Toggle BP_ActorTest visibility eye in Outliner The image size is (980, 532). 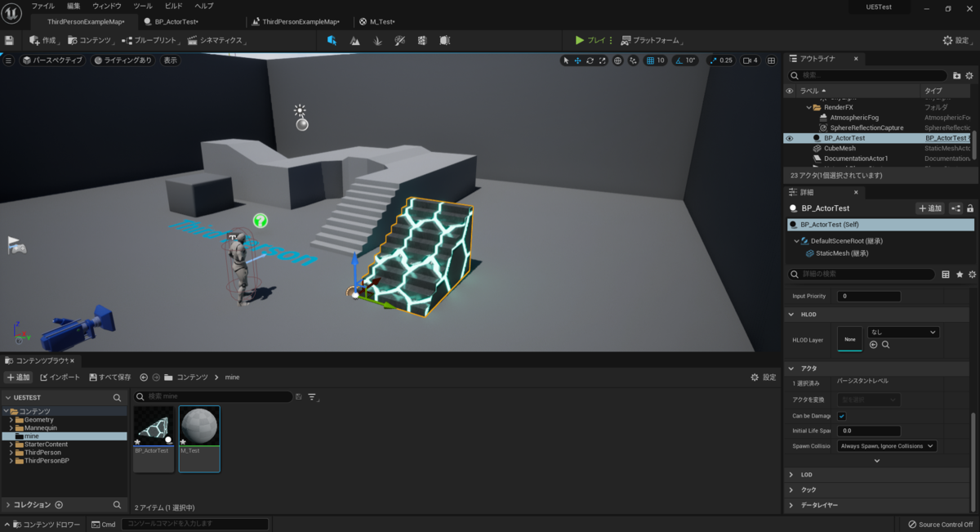pos(790,138)
